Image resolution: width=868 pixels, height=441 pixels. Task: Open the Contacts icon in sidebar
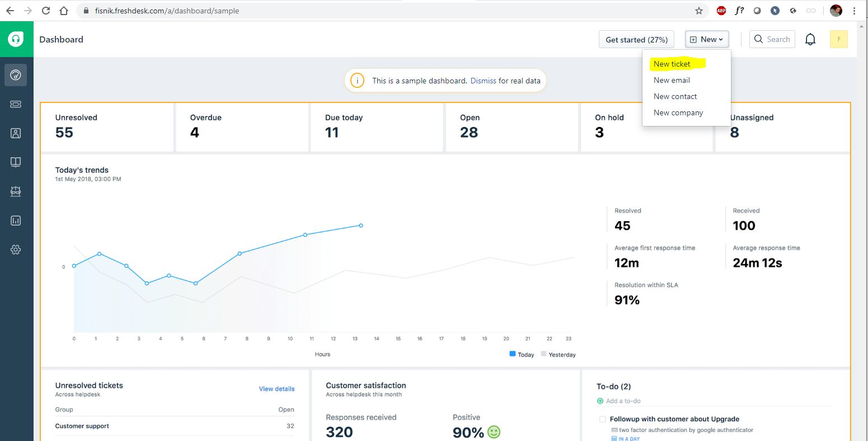[x=16, y=133]
